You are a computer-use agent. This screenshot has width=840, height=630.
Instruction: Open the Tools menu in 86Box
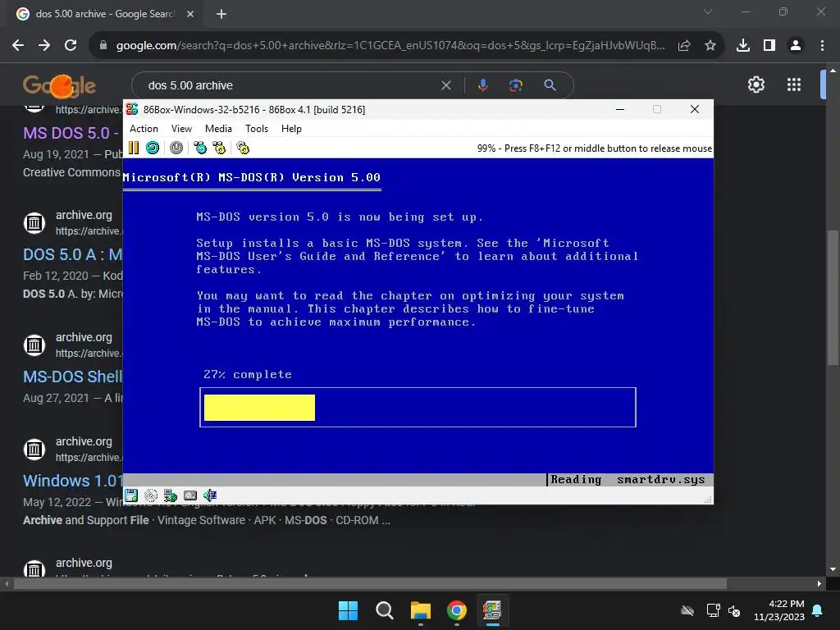coord(257,129)
